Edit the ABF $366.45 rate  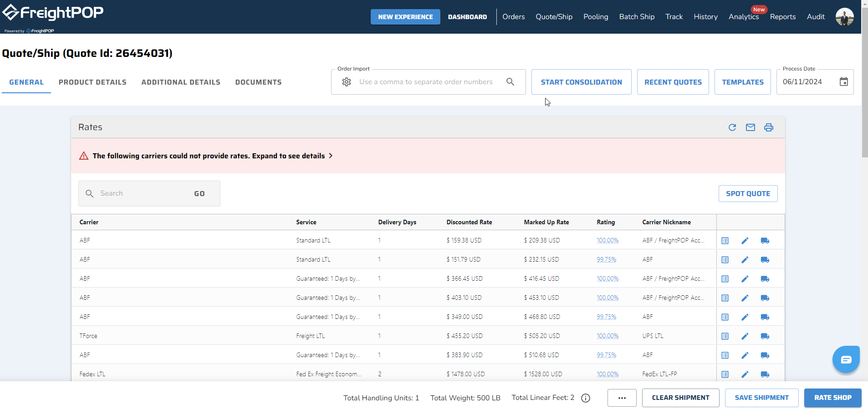745,279
